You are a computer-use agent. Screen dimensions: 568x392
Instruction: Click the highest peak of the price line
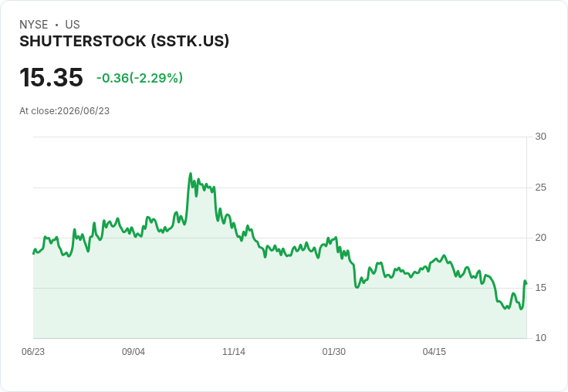[191, 174]
